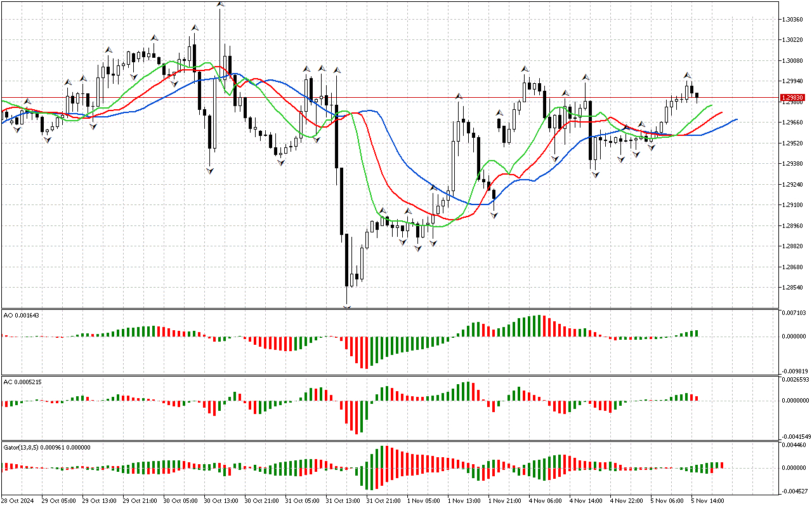The height and width of the screenshot is (508, 812).
Task: Click the down fractal arrow below the chart's lowest candle
Action: (x=347, y=307)
